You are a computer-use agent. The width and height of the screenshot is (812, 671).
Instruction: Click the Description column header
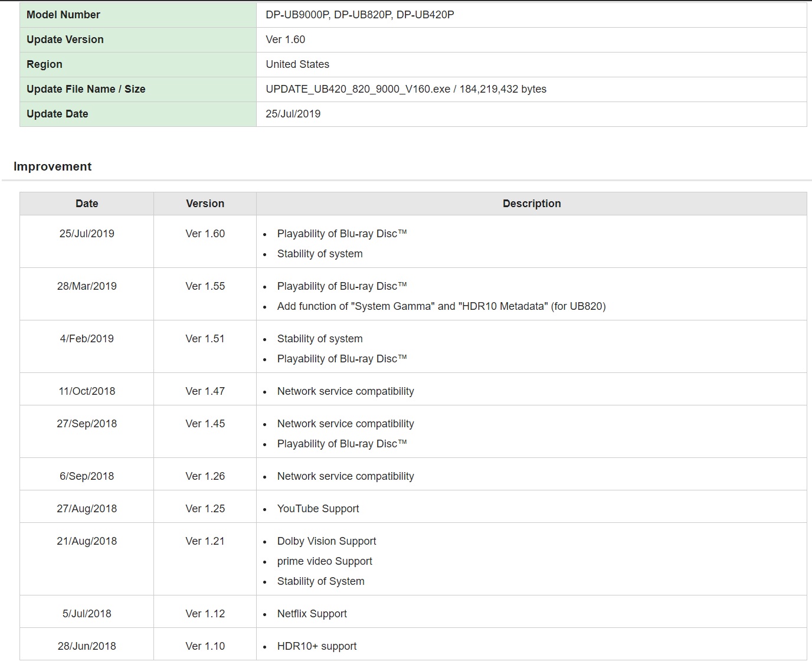[531, 204]
